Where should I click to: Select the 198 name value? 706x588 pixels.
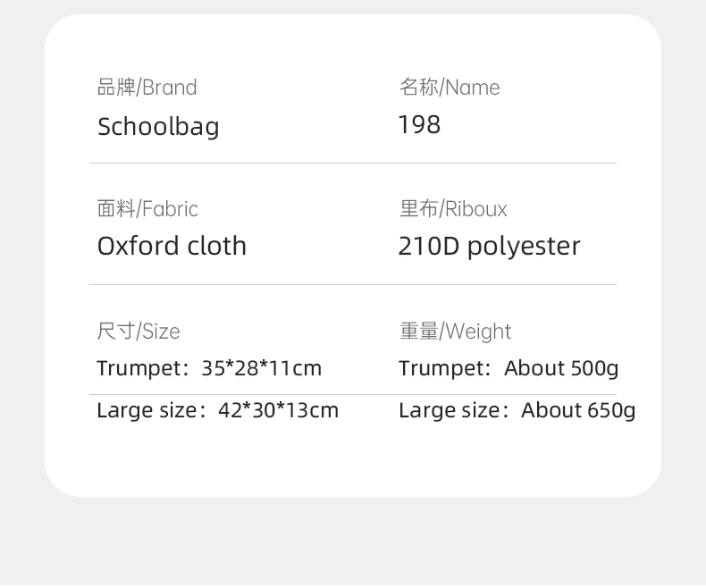(x=419, y=124)
